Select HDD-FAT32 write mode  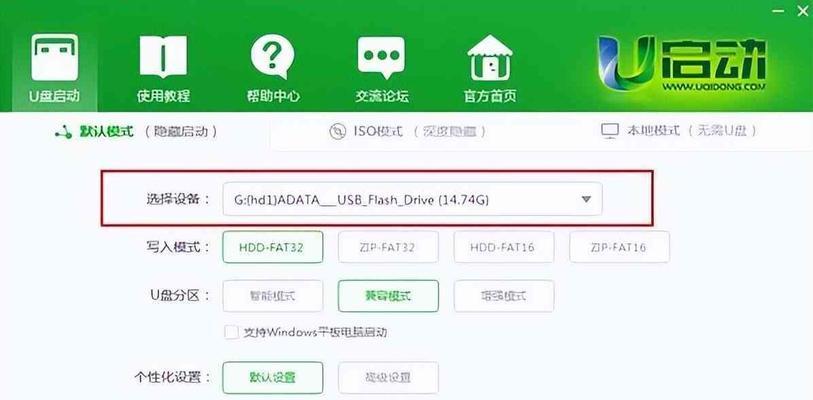pyautogui.click(x=273, y=247)
